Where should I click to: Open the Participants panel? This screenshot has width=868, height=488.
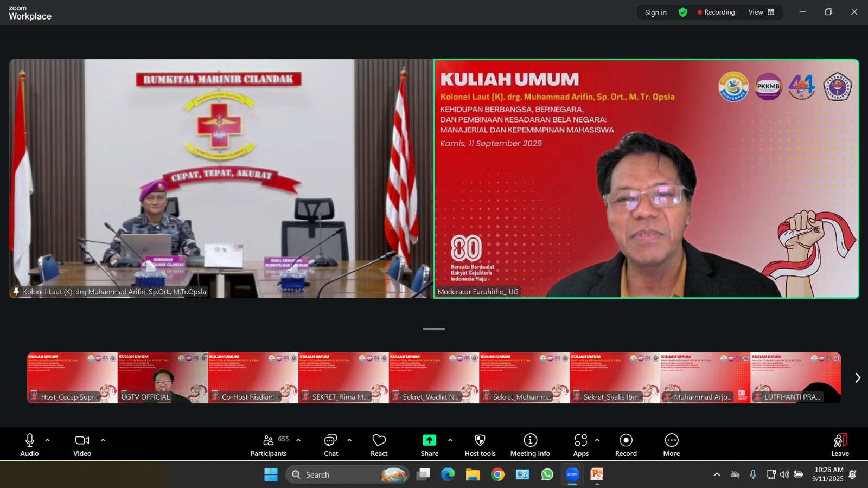coord(269,445)
